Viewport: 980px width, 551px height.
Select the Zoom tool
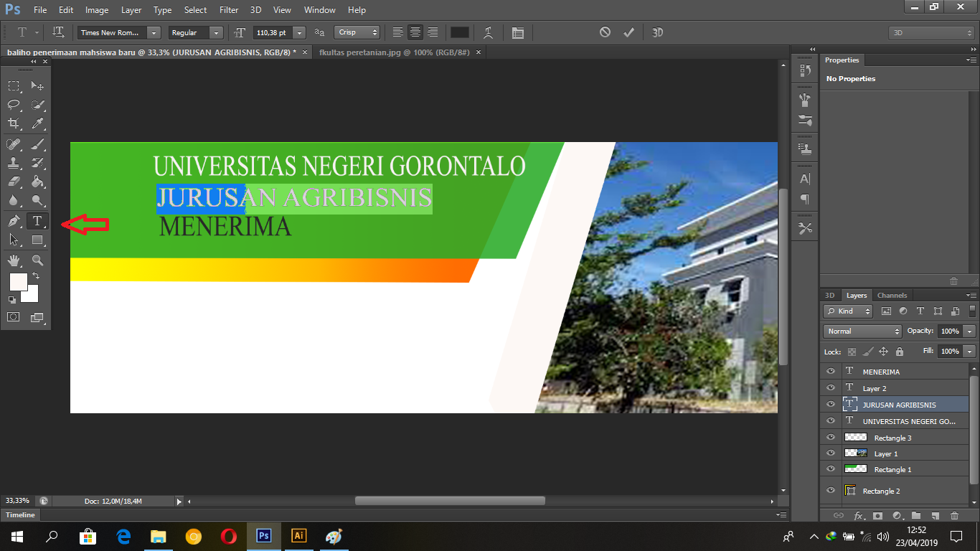37,260
